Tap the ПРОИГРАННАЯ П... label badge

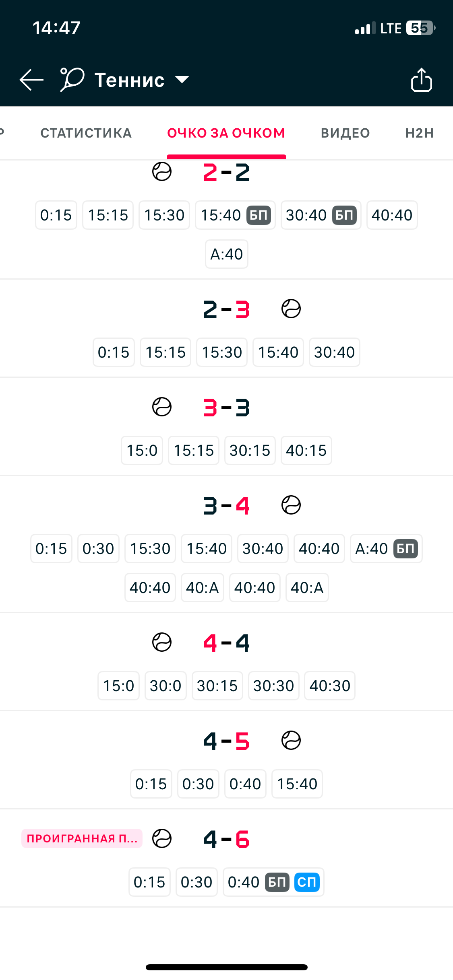[x=82, y=838]
